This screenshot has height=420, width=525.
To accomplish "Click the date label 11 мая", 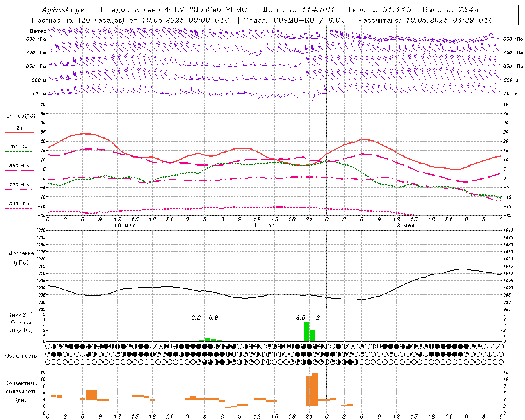I will (264, 226).
